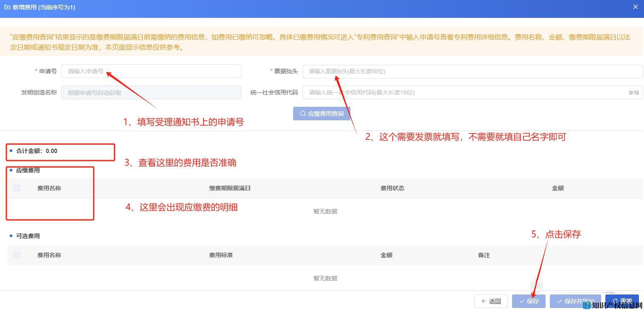
Task: Click the 备注 column header
Action: (x=484, y=255)
